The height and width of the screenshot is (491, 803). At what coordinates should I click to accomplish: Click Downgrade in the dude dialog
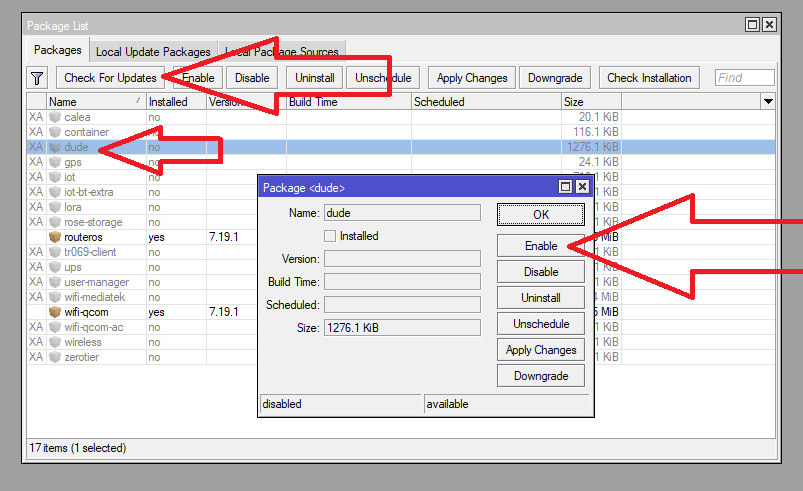541,376
